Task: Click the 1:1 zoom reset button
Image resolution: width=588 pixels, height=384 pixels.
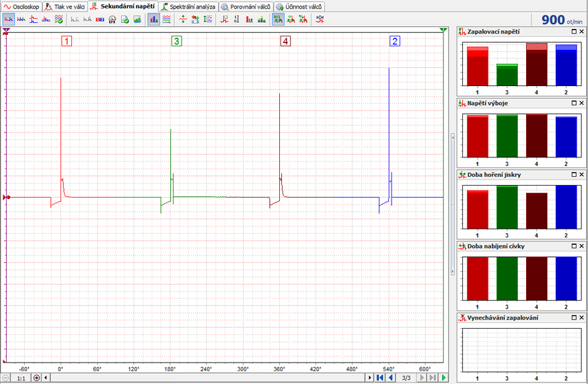Action: tap(21, 378)
